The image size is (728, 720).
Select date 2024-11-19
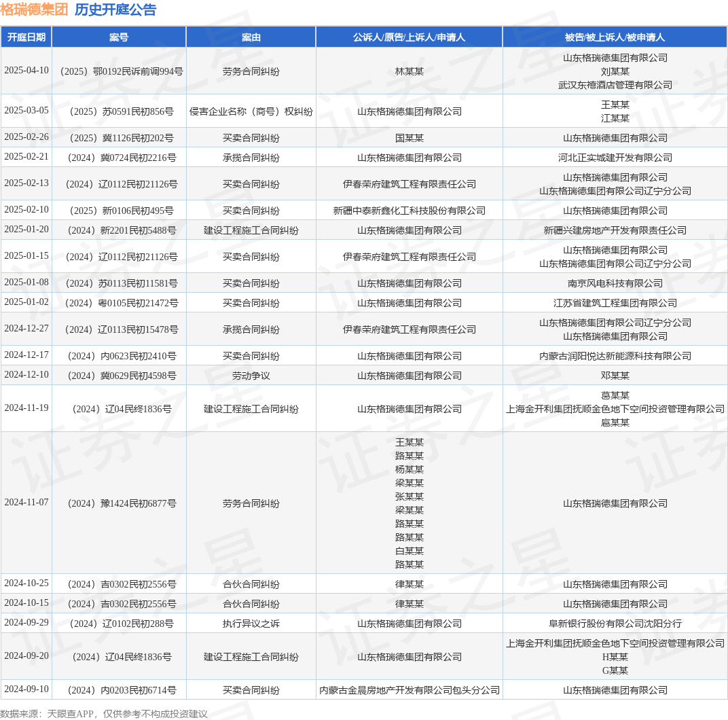[26, 408]
